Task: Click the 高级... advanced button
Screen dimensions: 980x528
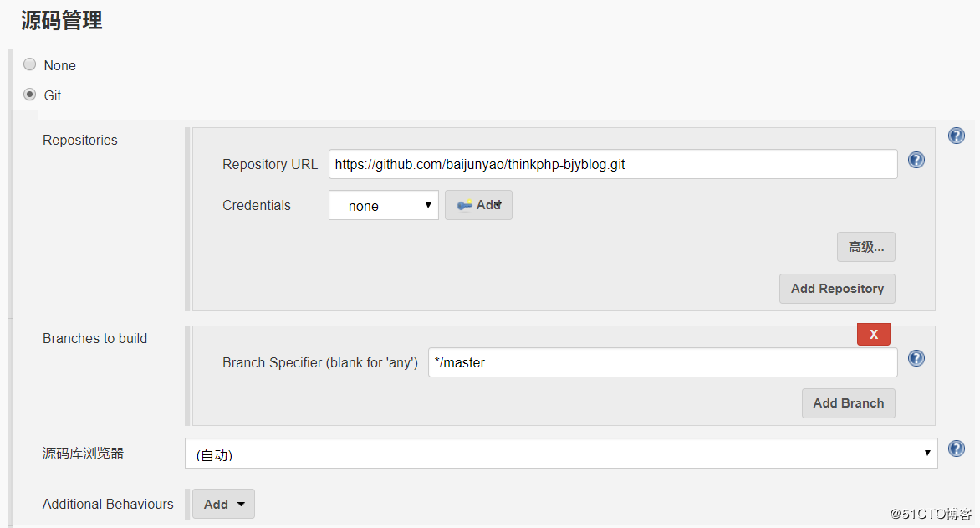Action: tap(866, 247)
